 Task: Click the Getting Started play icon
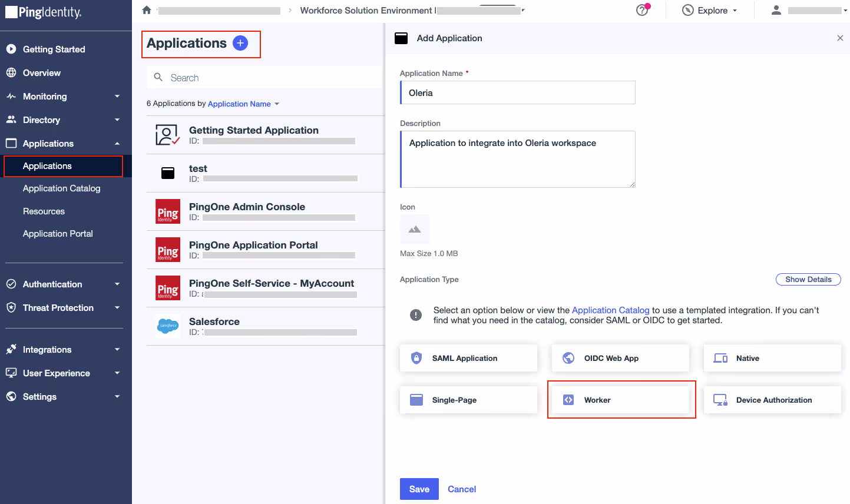coord(11,49)
